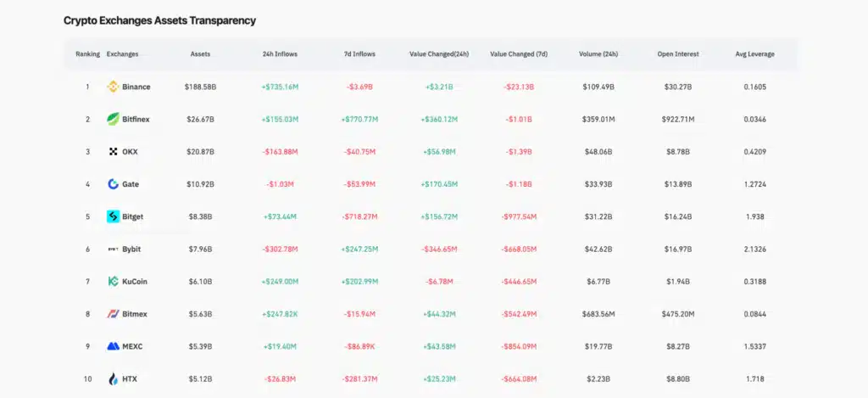The height and width of the screenshot is (398, 868).
Task: Click the OKX logo icon
Action: click(113, 151)
